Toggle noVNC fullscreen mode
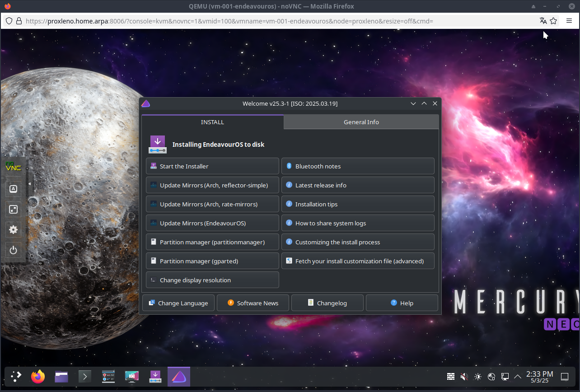 pos(13,209)
